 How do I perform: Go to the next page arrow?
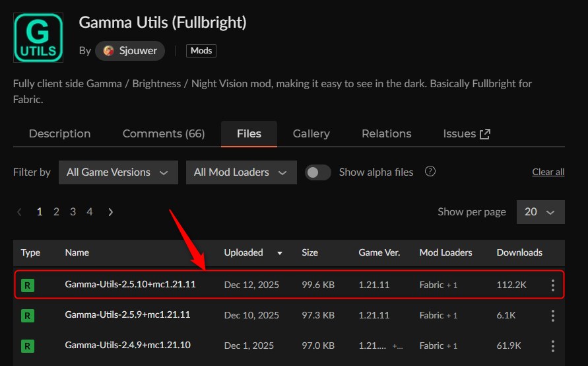110,212
